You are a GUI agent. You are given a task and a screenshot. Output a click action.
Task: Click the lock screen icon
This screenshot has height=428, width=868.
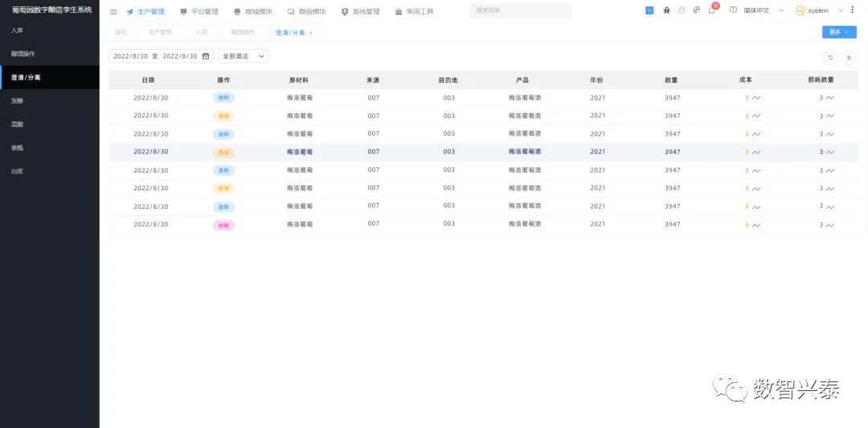click(x=681, y=10)
